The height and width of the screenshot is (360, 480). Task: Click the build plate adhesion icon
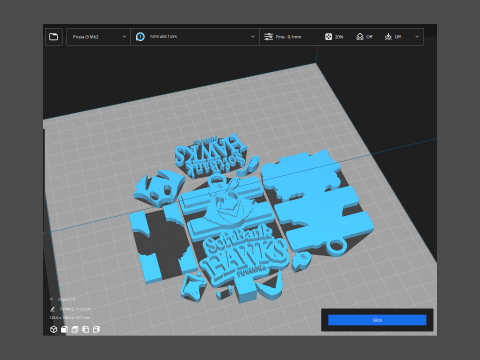click(388, 37)
